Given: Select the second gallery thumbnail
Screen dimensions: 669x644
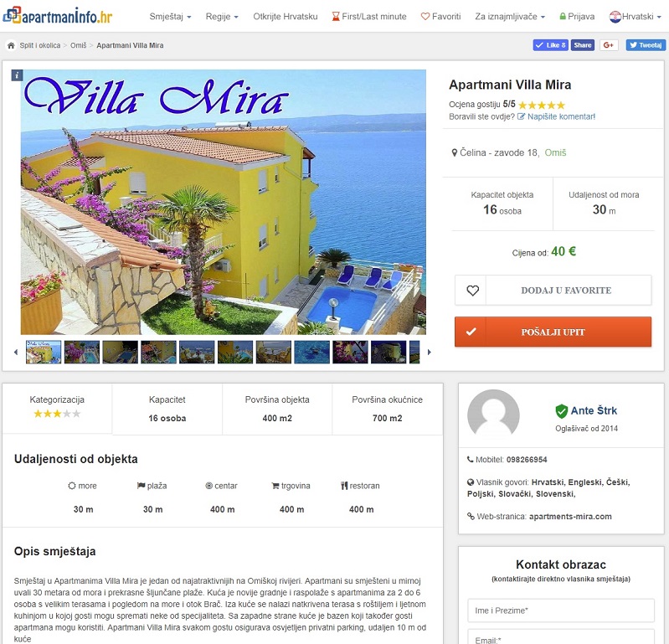Looking at the screenshot, I should click(82, 352).
